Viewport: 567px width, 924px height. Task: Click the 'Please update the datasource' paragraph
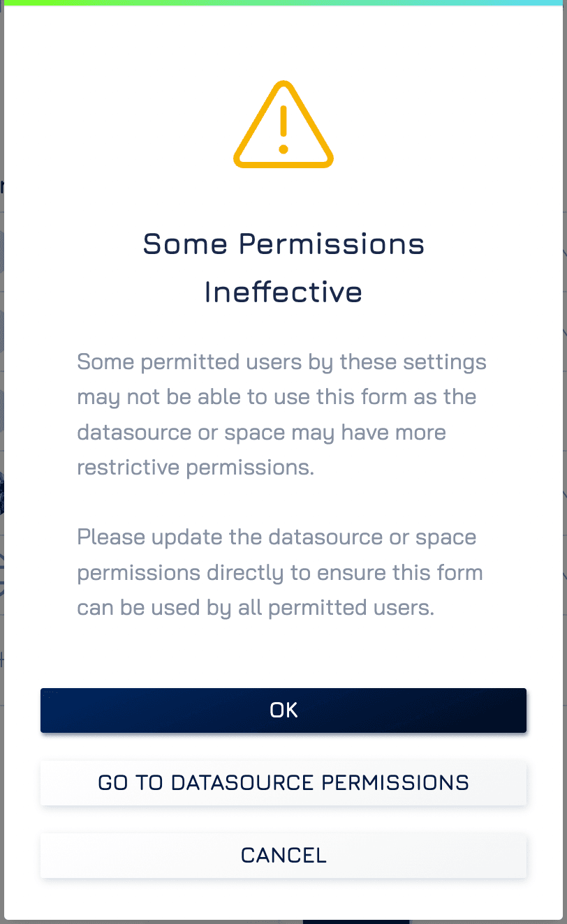click(280, 572)
